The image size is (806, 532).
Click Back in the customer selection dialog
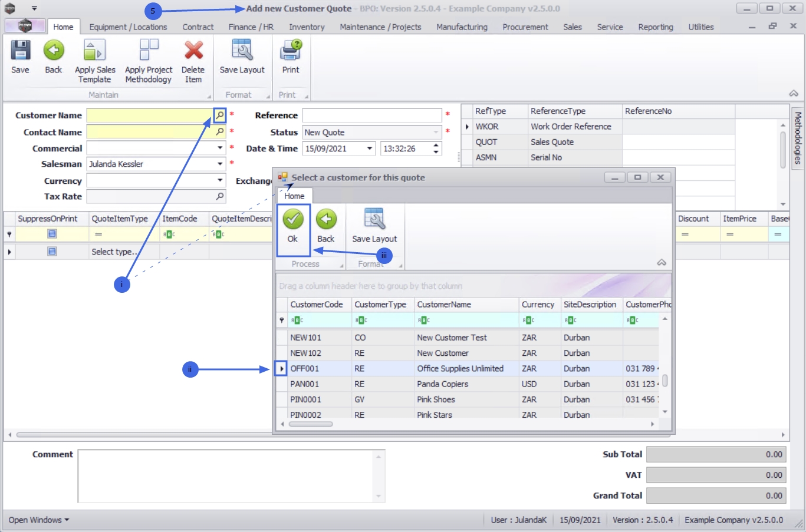[325, 227]
